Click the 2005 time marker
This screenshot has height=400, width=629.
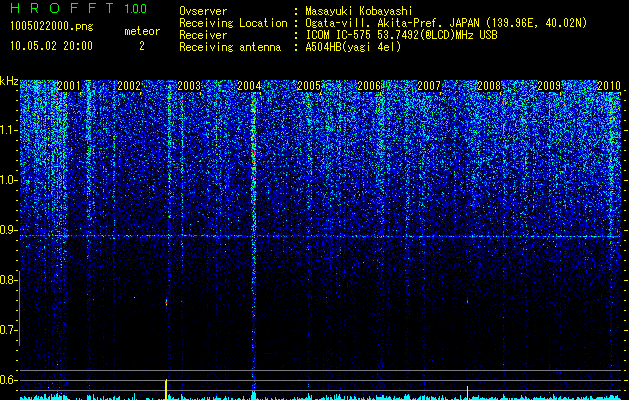309,86
